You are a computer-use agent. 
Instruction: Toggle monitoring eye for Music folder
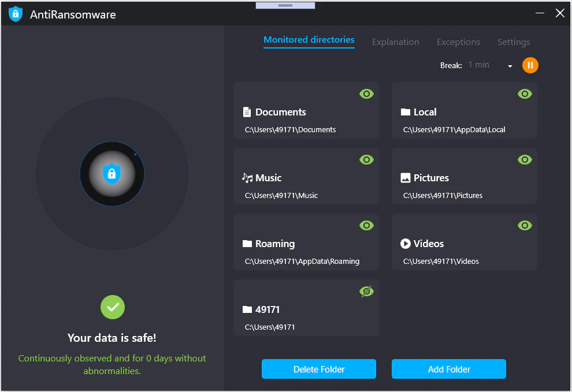(366, 160)
